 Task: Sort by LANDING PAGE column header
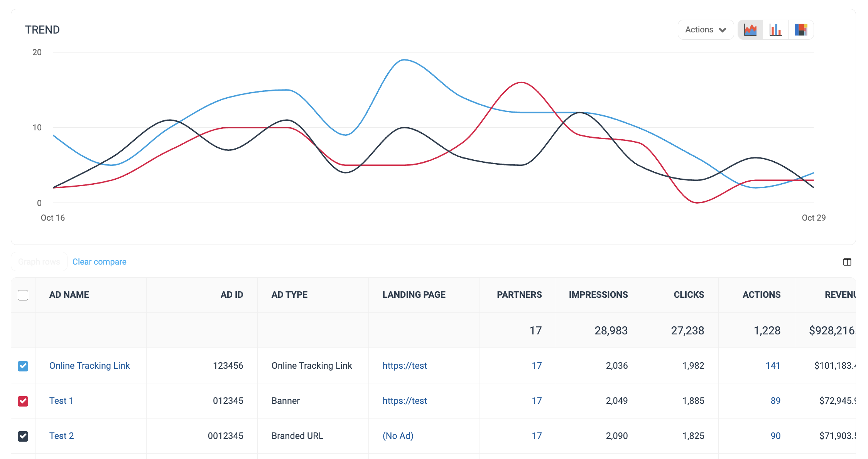coord(414,295)
